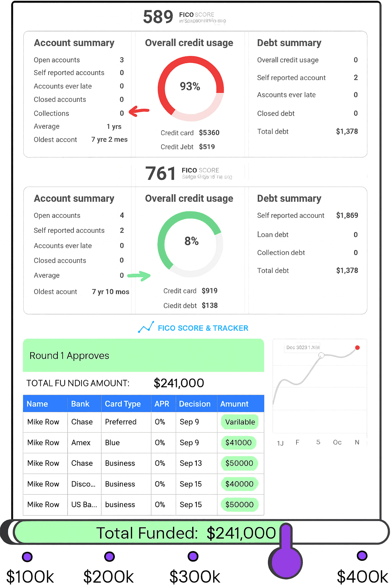The image size is (392, 588).
Task: Click the TOTAL FU NDIG AMOUNT label
Action: click(x=78, y=383)
